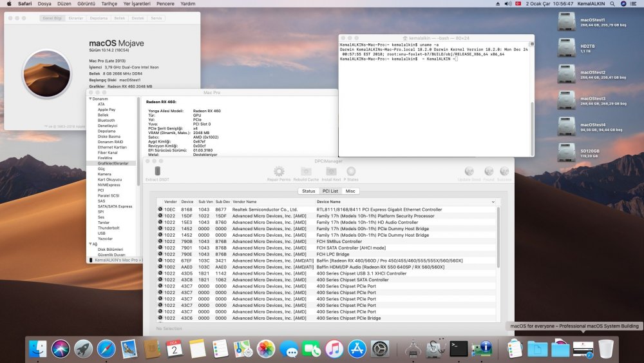Click PCI List vertical scrollbar
Viewport: 644px width, 363px height.
[x=498, y=238]
